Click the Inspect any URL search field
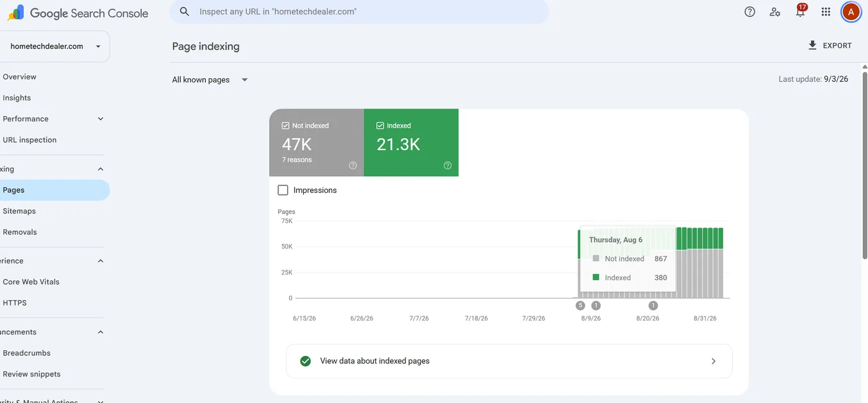The height and width of the screenshot is (403, 868). pyautogui.click(x=359, y=12)
